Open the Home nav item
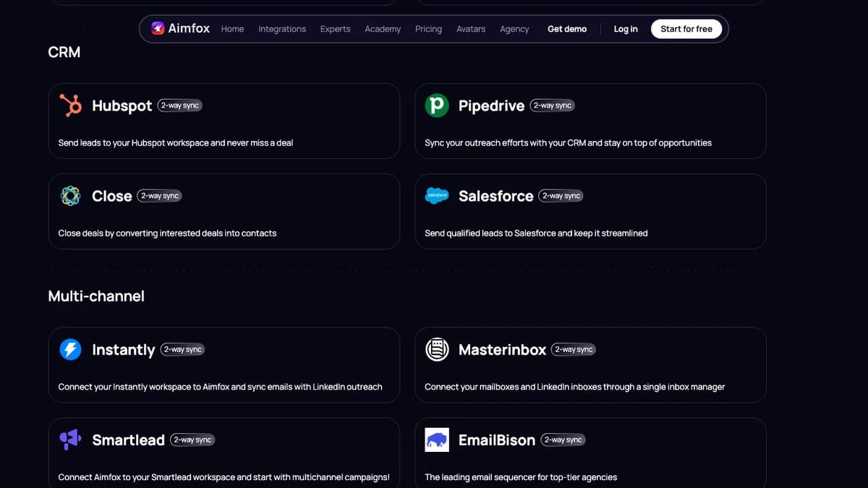 pos(232,29)
